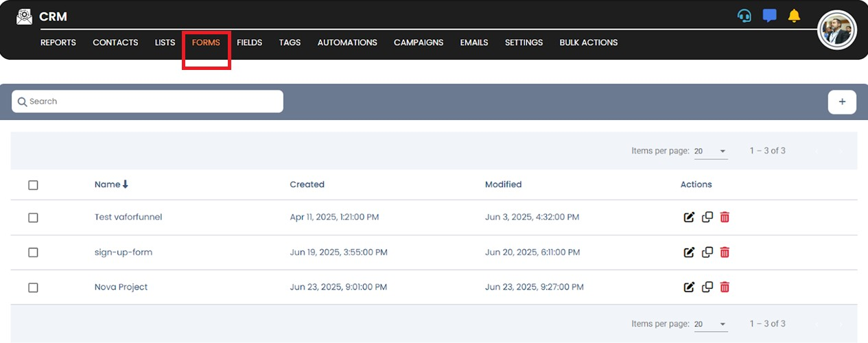The height and width of the screenshot is (343, 868).
Task: Switch to the Automations tab
Action: tap(347, 43)
